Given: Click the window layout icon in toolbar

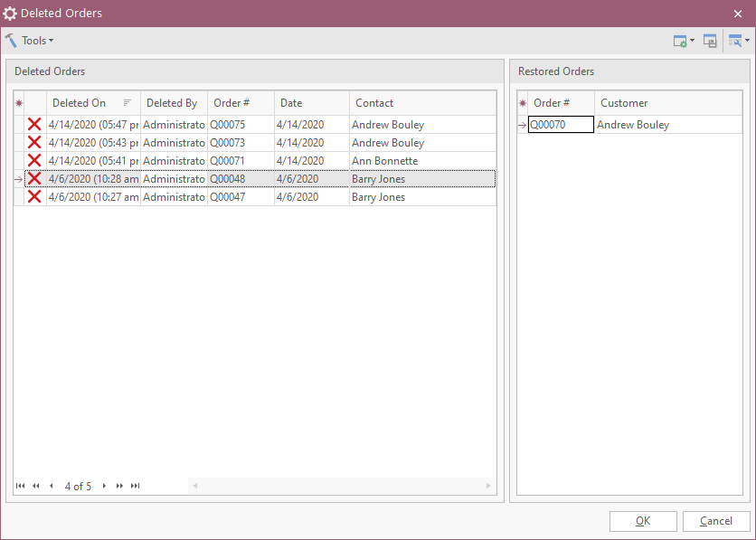Looking at the screenshot, I should 710,41.
